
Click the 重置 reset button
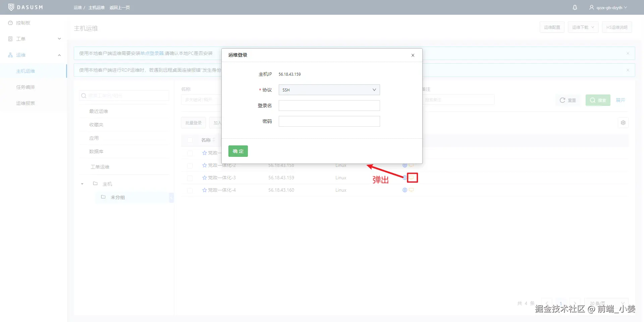click(x=568, y=100)
